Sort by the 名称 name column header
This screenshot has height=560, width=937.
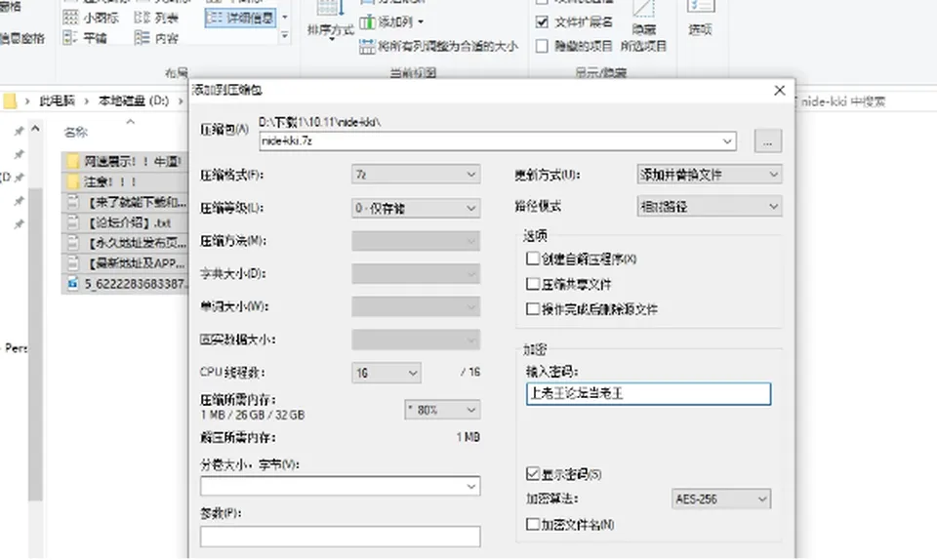pyautogui.click(x=76, y=132)
